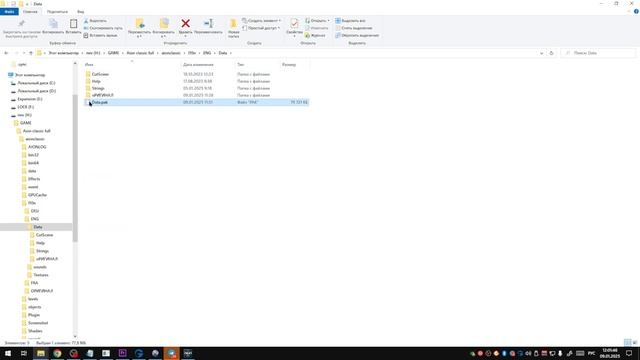Select Local Disk (C:) in navigation tree
Image resolution: width=640 pixels, height=360 pixels.
click(36, 83)
